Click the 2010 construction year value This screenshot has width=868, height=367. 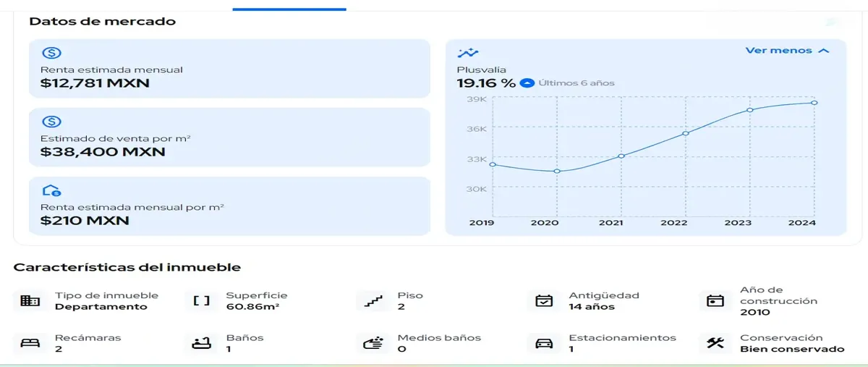(x=755, y=313)
